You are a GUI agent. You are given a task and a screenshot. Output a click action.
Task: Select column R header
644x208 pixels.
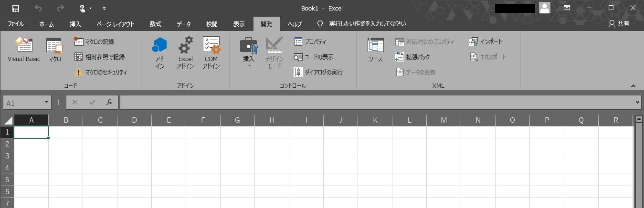615,120
